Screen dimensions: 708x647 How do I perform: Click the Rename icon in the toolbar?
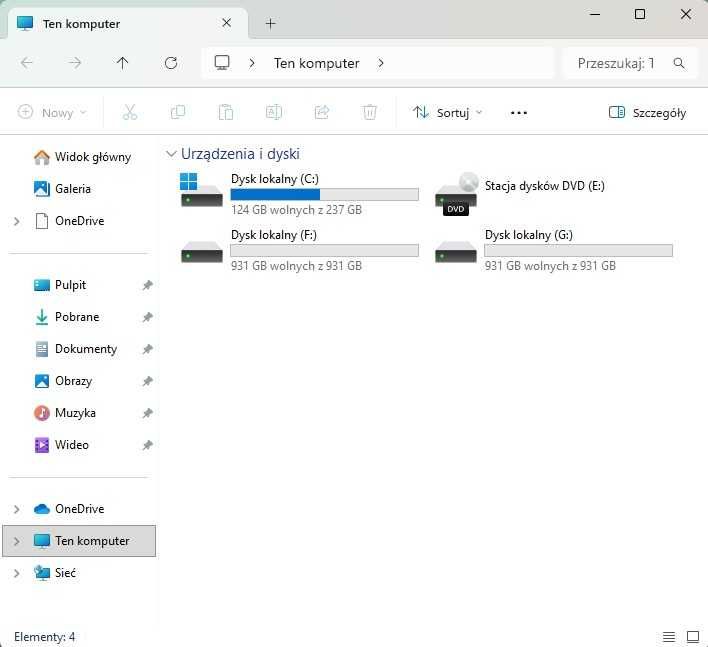(274, 112)
